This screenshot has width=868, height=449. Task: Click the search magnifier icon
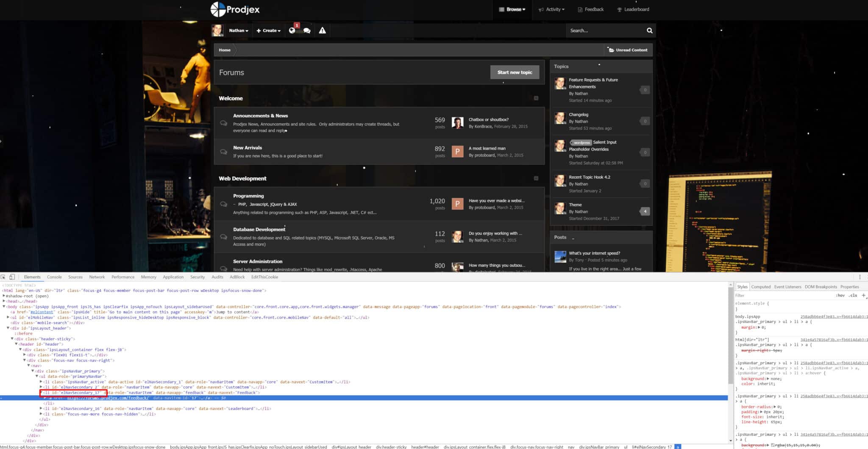point(649,30)
